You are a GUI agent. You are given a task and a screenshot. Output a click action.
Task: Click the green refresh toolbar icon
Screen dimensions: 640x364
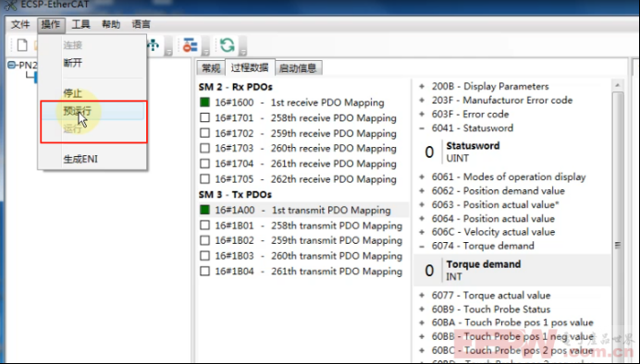227,45
